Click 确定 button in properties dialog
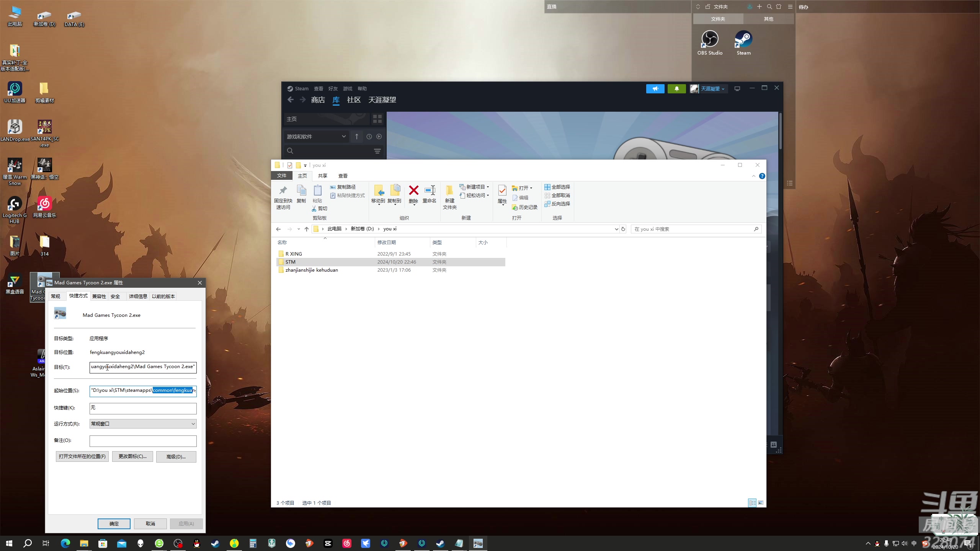The width and height of the screenshot is (980, 551). tap(114, 523)
